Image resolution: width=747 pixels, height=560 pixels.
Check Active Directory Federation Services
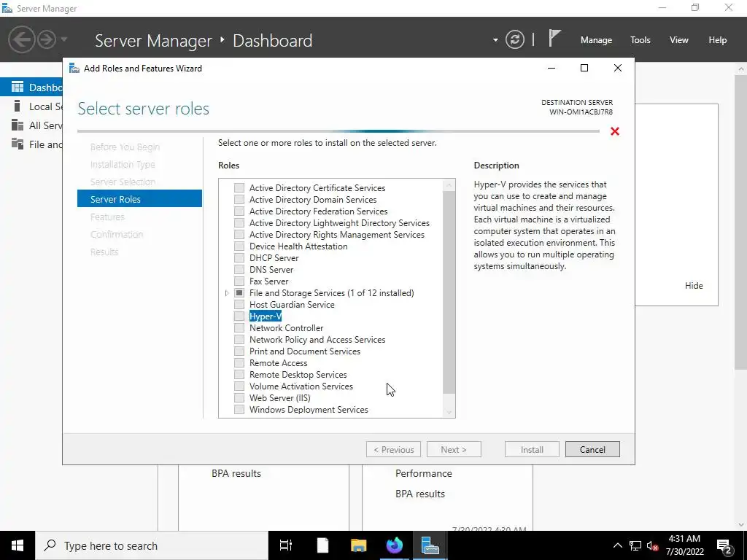(x=239, y=211)
